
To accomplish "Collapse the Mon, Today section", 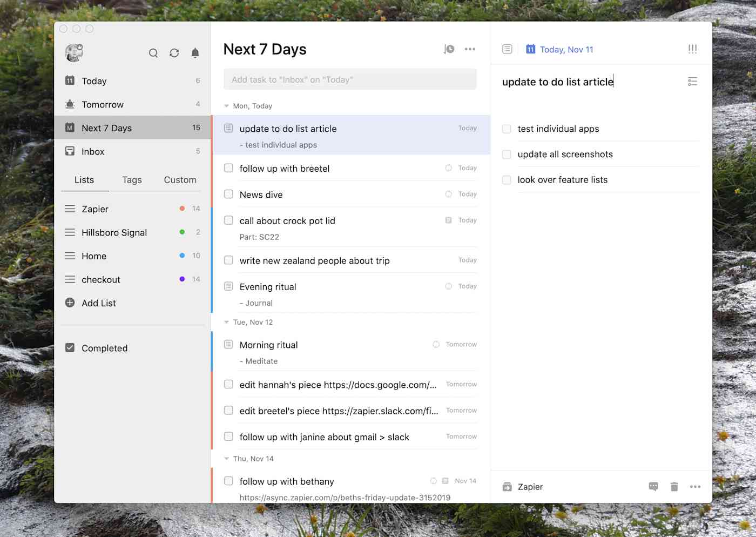I will (226, 106).
